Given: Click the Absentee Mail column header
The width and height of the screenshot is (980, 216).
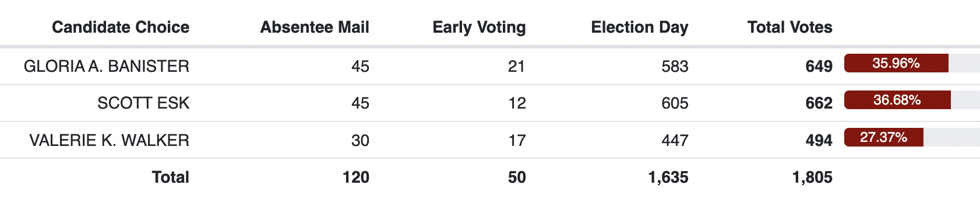Looking at the screenshot, I should [315, 27].
